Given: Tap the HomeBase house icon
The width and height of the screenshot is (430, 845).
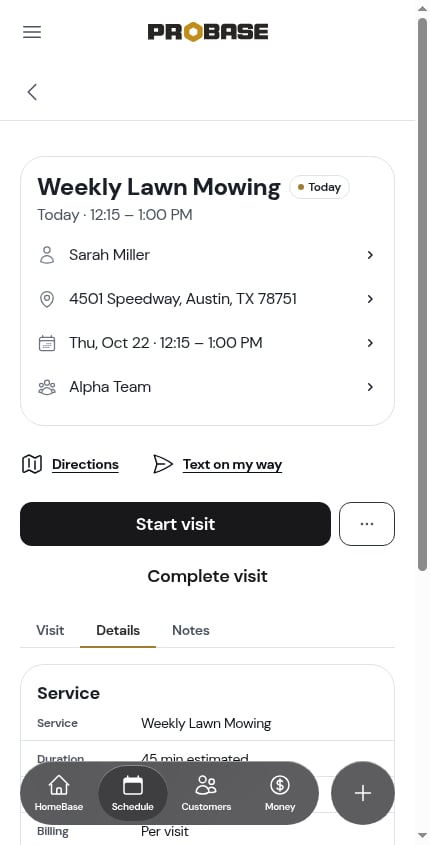Looking at the screenshot, I should [x=59, y=785].
